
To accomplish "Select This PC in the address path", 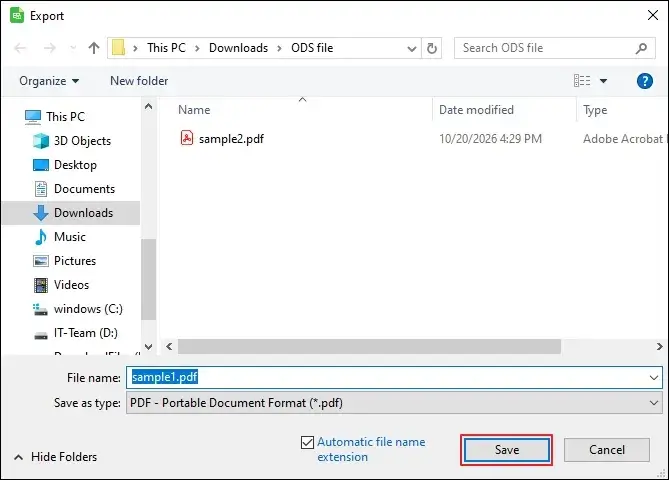I will click(166, 48).
